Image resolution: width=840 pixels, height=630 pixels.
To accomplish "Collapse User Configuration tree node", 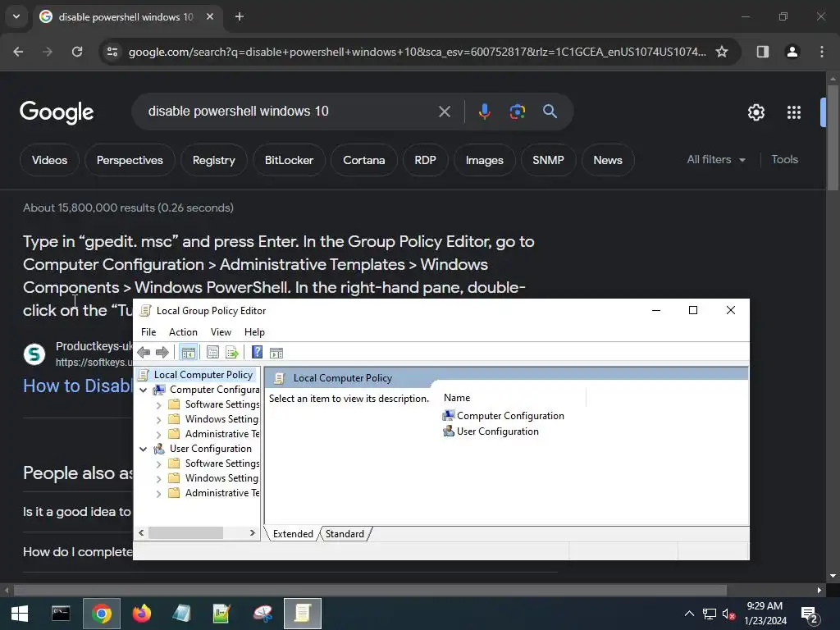I will click(x=143, y=449).
